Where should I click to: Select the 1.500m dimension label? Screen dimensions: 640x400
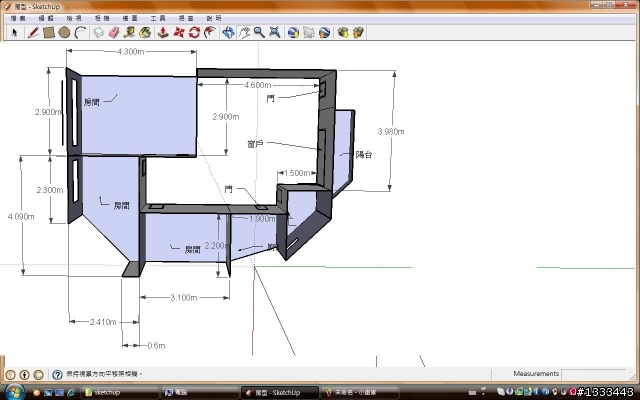coord(297,173)
